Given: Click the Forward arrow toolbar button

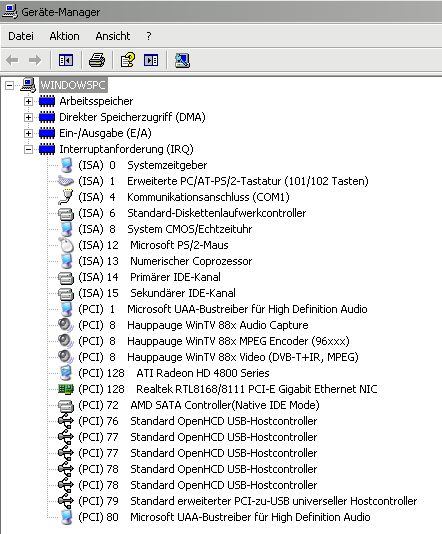Looking at the screenshot, I should [35, 61].
